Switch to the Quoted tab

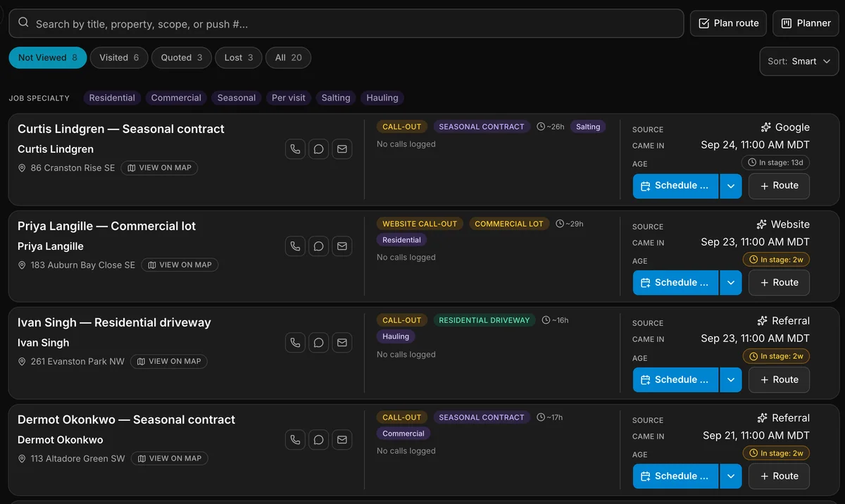182,58
